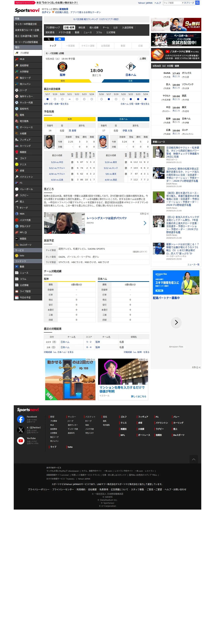
Task: Select the 競馬 horse racing sidebar icon
Action: (x=17, y=115)
